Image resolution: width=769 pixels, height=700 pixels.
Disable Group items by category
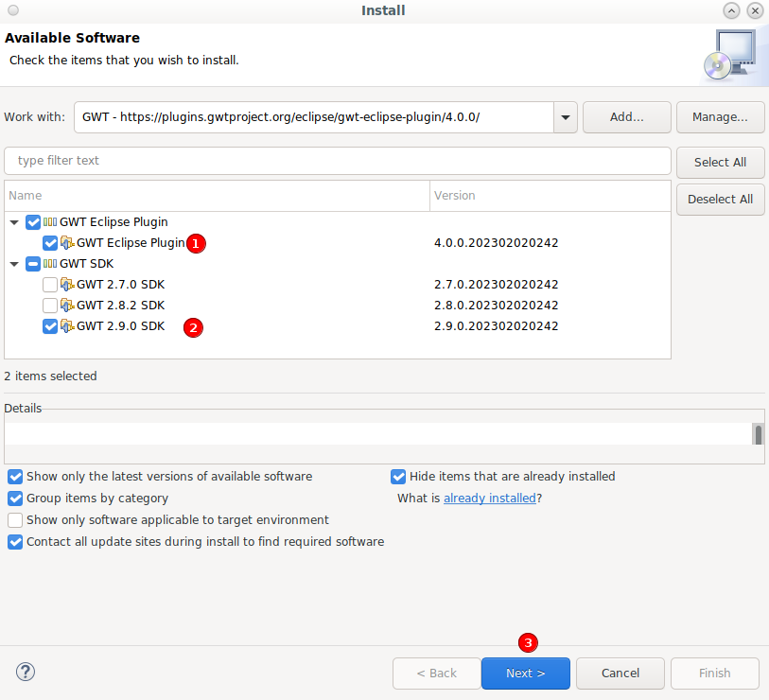(x=15, y=499)
